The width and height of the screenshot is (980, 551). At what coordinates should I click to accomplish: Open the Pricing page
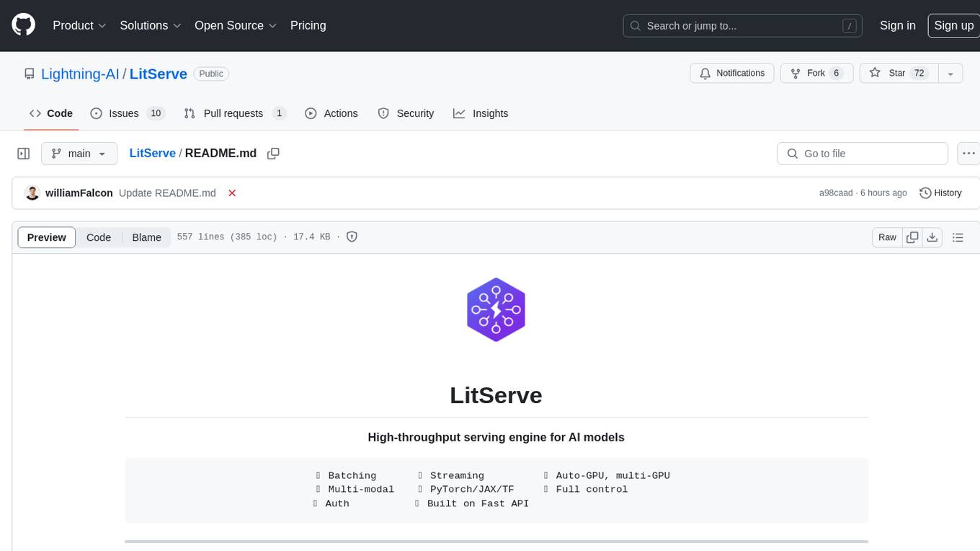tap(308, 25)
